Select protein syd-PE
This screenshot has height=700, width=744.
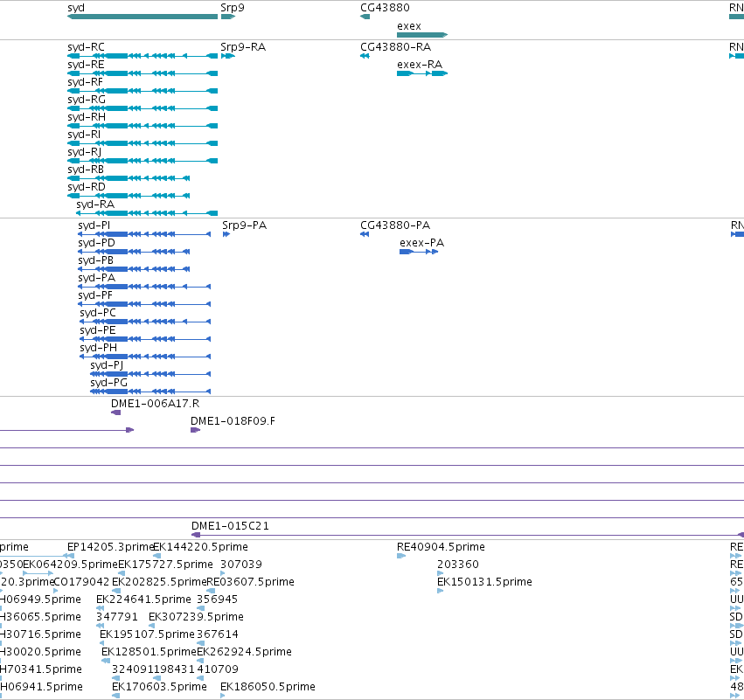coord(145,340)
